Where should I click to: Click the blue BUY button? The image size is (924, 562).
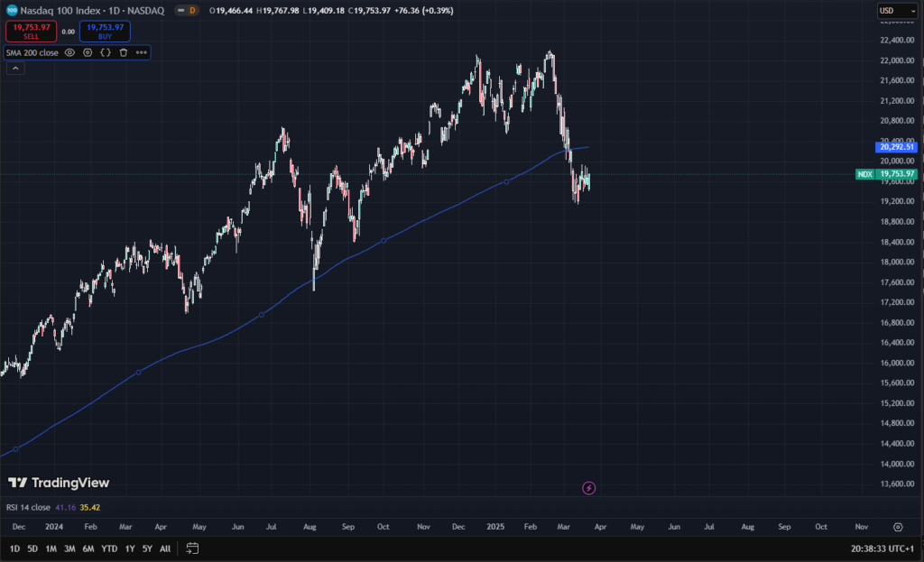tap(105, 32)
